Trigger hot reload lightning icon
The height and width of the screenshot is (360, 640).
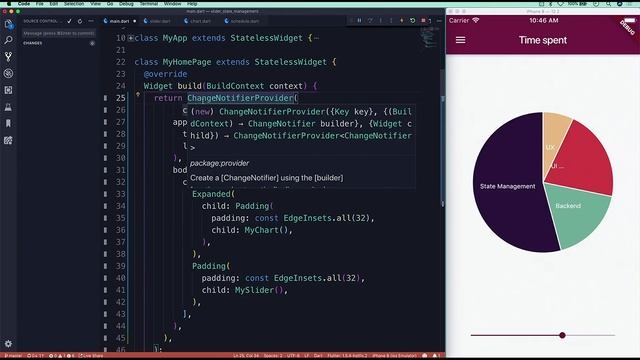point(402,20)
